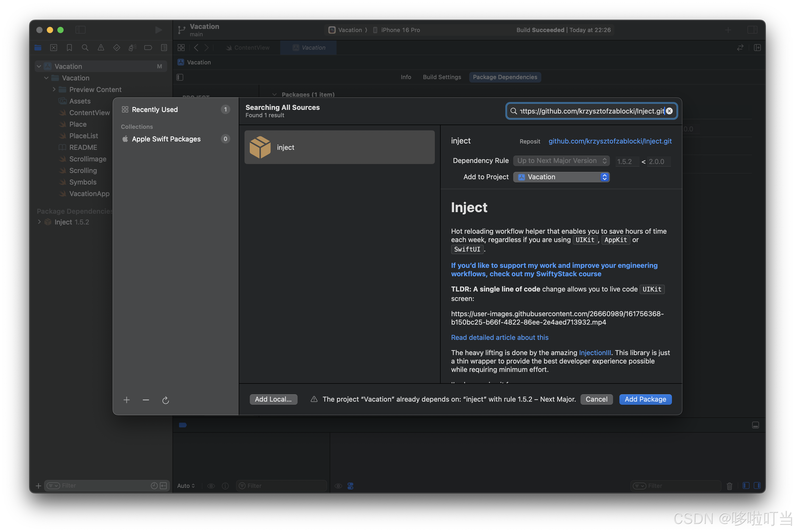795x532 pixels.
Task: Expand the Inject 1.5.2 package dependency
Action: click(x=39, y=222)
